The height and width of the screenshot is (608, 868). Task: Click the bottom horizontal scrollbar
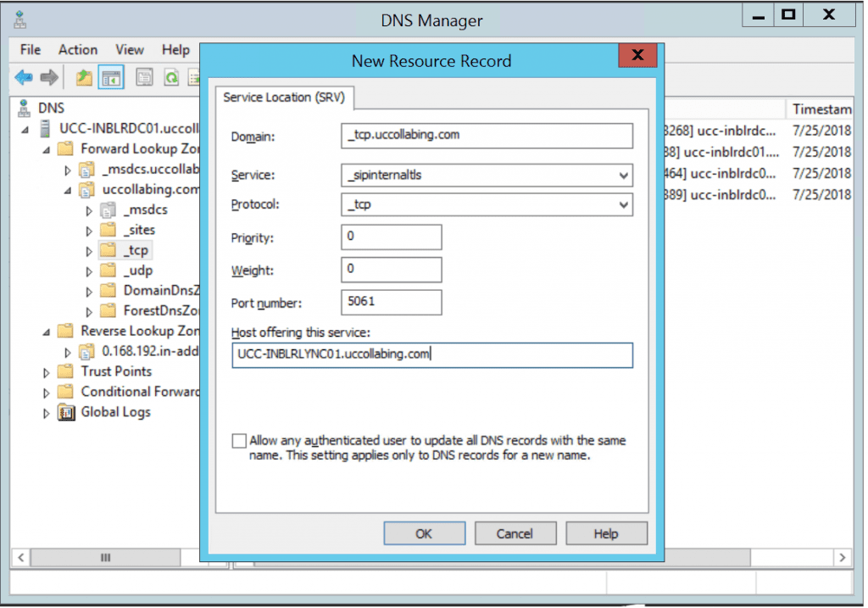coord(105,558)
